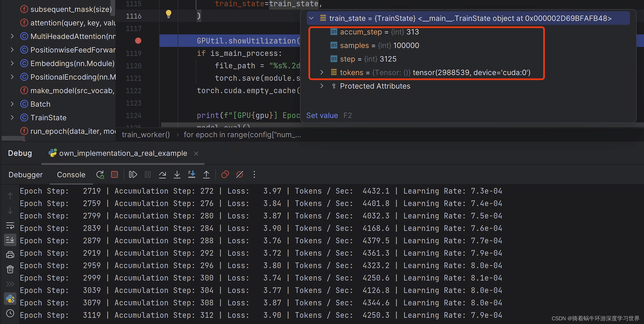The width and height of the screenshot is (644, 324).
Task: Click the console down arrow icon
Action: [x=10, y=211]
